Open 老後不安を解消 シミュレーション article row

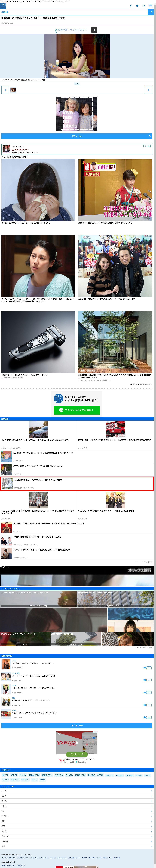click(x=77, y=540)
